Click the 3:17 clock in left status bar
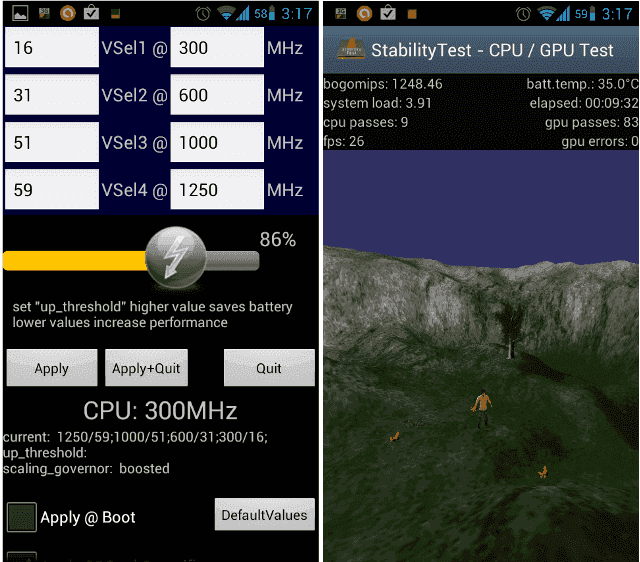This screenshot has width=640, height=562. click(x=297, y=14)
